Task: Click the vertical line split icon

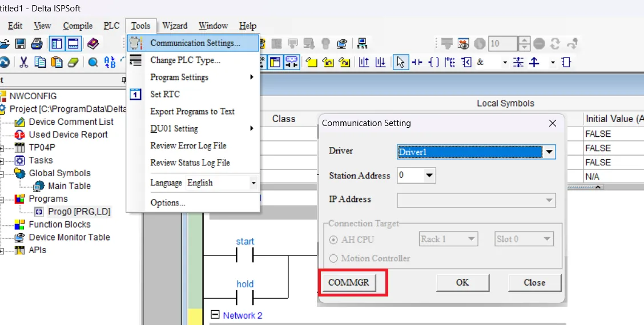Action: 519,62
